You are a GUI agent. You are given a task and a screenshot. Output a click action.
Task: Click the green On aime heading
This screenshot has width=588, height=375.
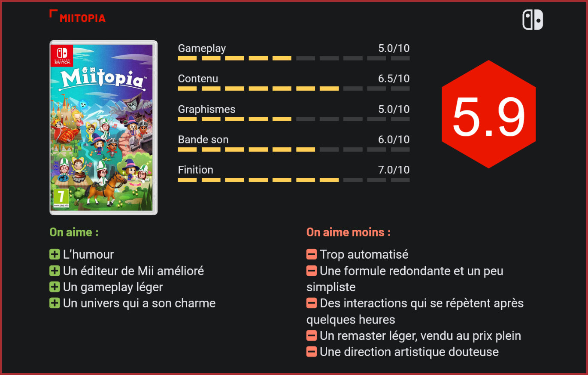(x=74, y=232)
